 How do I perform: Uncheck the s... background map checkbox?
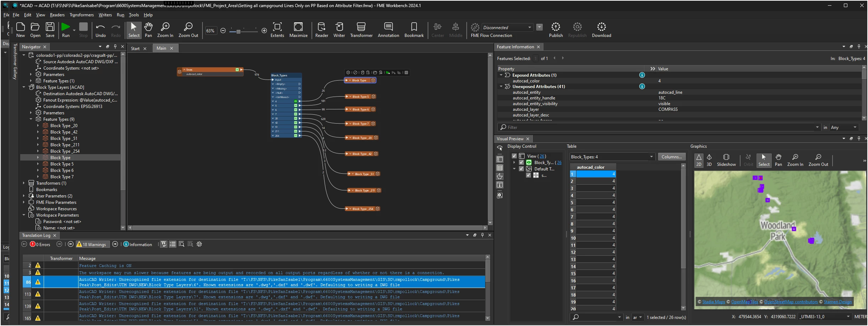[528, 175]
